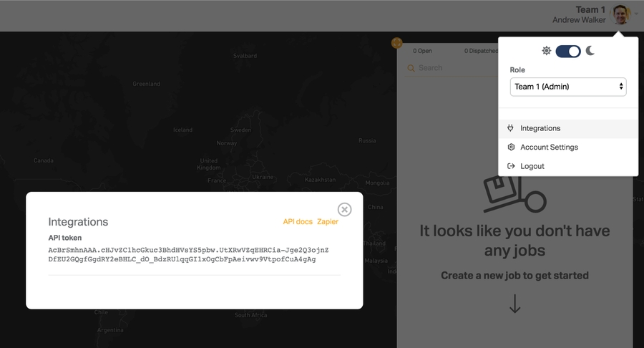The image size is (644, 348).
Task: Click the small arrow next to the avatar
Action: pos(636,14)
